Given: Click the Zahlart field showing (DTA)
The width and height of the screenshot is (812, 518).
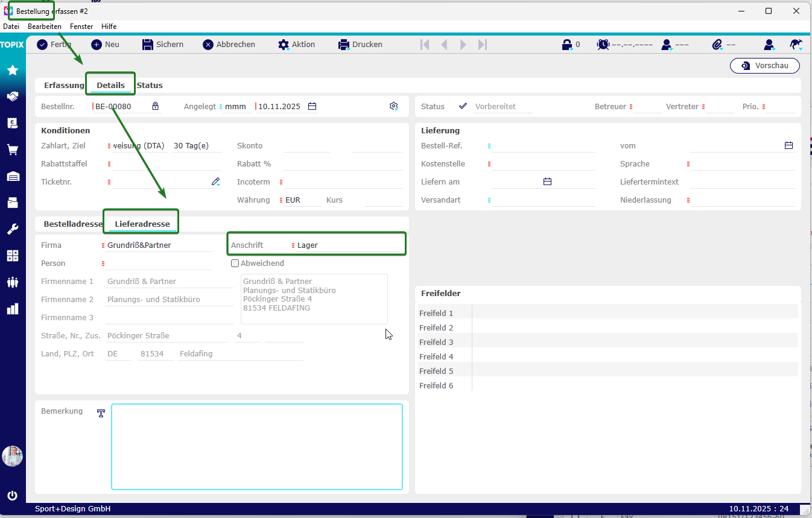Looking at the screenshot, I should tap(139, 145).
